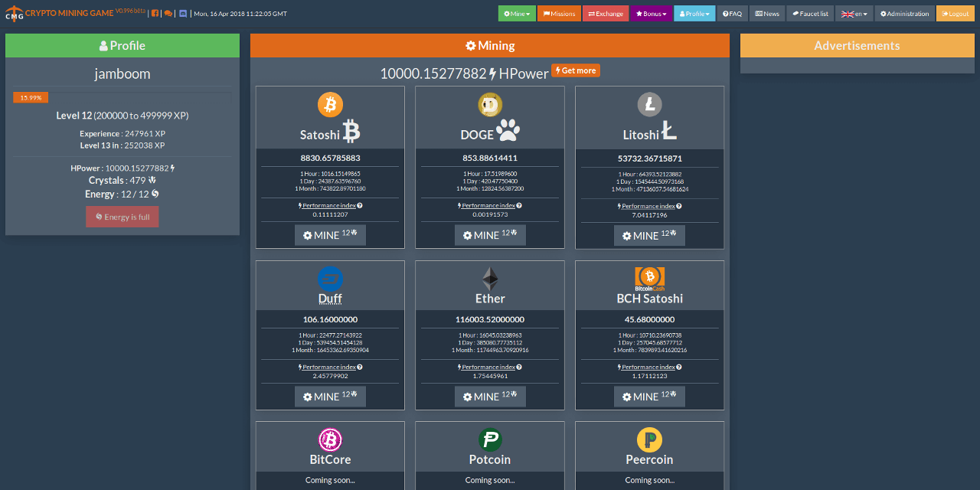The width and height of the screenshot is (980, 490).
Task: Mine Ether with its MINE button
Action: pos(490,397)
